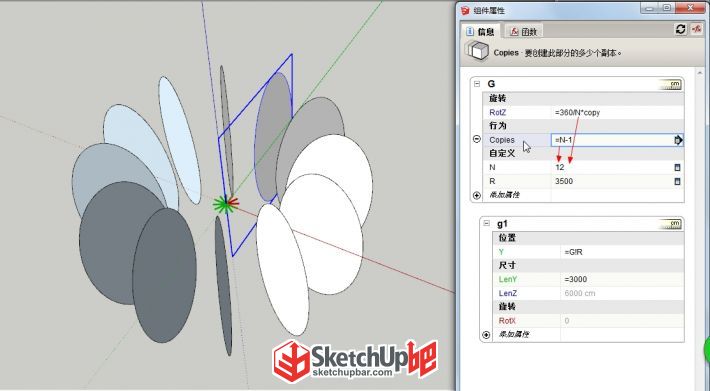This screenshot has width=710, height=391.
Task: Click the G component cm units ruler
Action: click(x=671, y=84)
